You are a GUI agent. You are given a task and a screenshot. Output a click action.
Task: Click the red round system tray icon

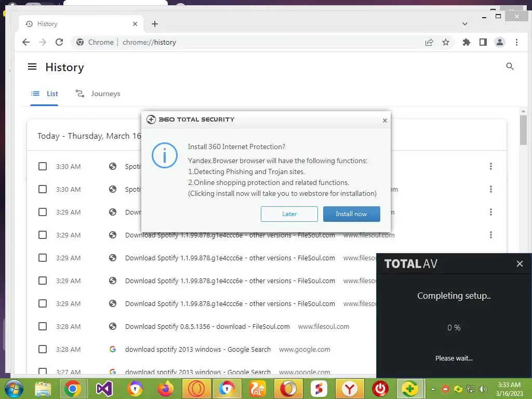pos(445,389)
